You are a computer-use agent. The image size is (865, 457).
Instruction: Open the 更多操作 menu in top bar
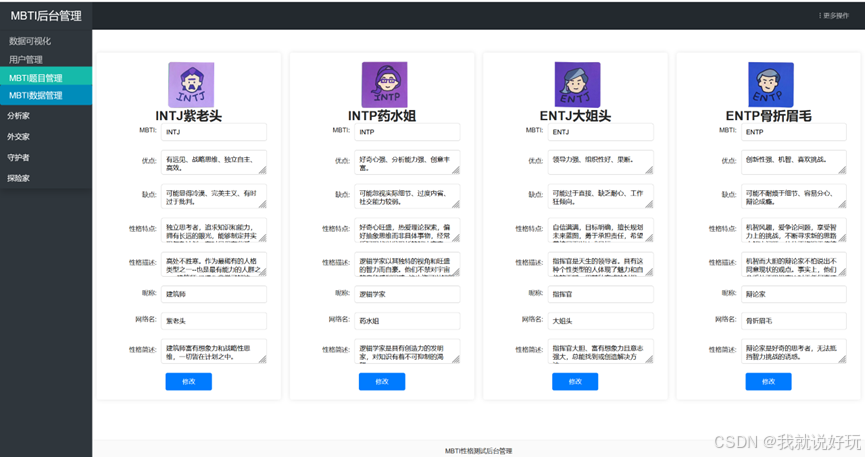click(x=836, y=15)
